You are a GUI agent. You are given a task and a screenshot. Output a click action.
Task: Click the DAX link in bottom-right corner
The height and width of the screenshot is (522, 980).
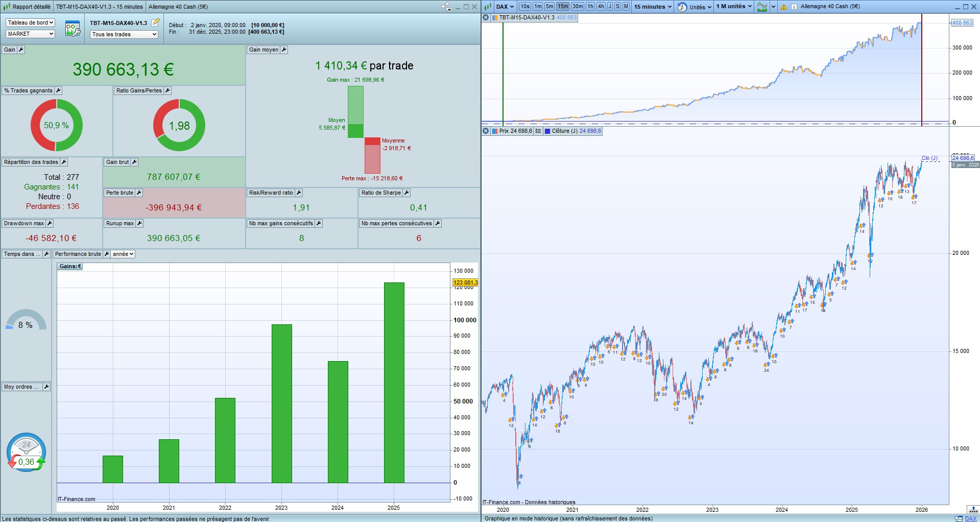click(970, 518)
